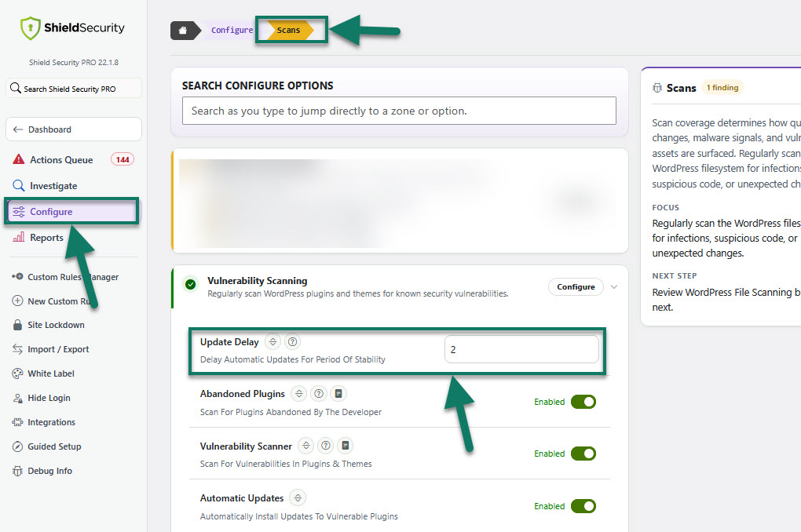Screen dimensions: 801x532
Task: Toggle the Vulnerability Scanner switch
Action: tap(583, 454)
